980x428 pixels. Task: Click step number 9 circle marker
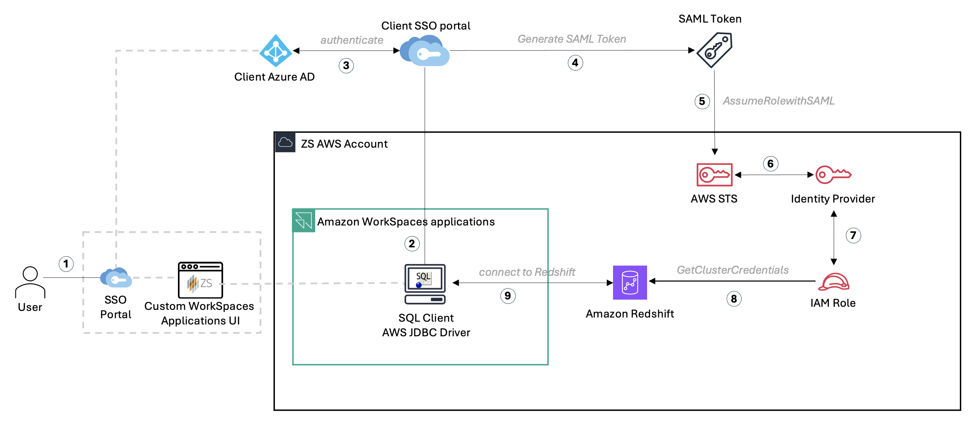pyautogui.click(x=507, y=296)
